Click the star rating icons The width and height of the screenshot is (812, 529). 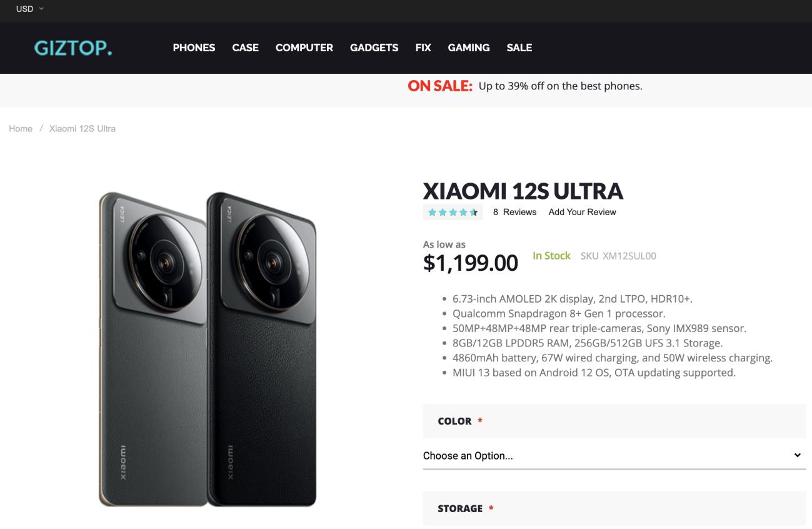click(x=453, y=213)
